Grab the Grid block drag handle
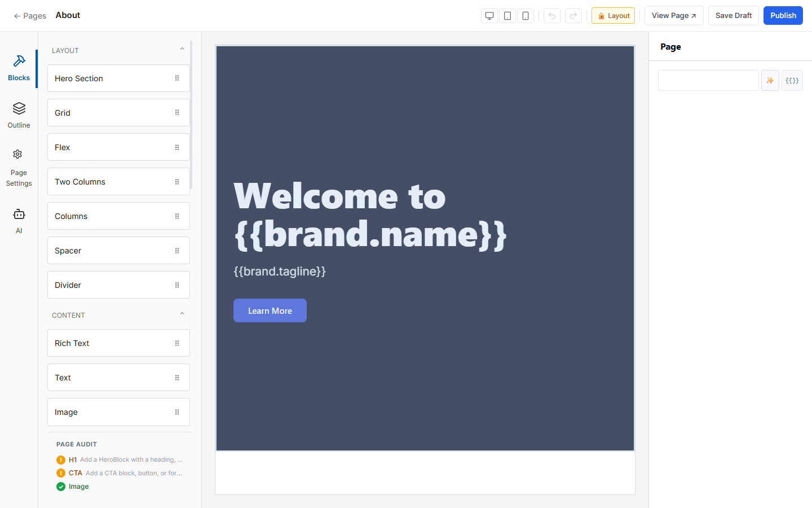The width and height of the screenshot is (812, 508). pos(177,113)
